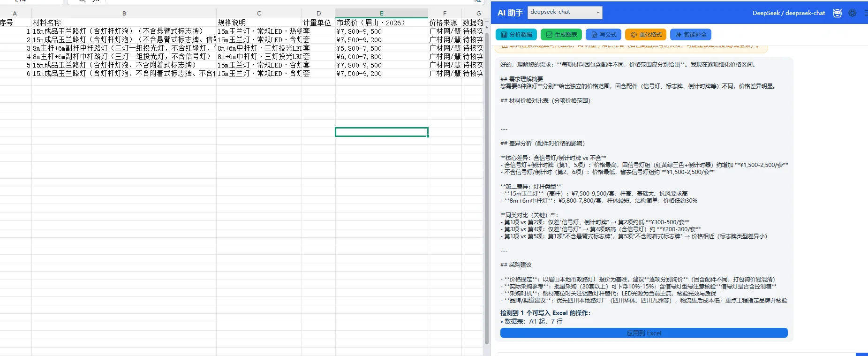Select column B header
The width and height of the screenshot is (868, 356).
tap(124, 14)
